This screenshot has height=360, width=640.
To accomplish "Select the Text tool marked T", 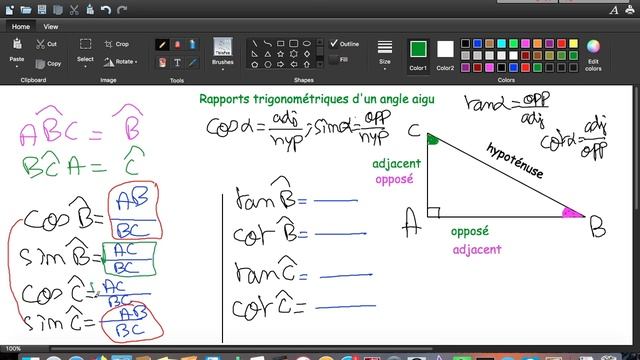I will pyautogui.click(x=177, y=62).
